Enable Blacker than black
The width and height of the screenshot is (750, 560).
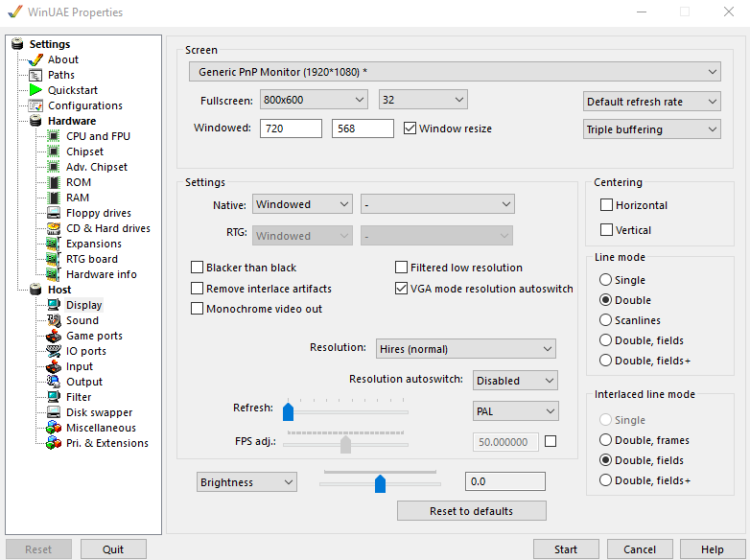click(197, 267)
